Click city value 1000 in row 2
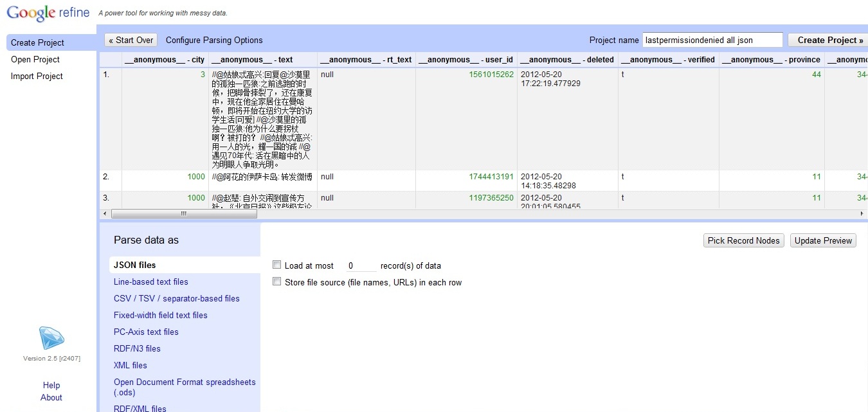This screenshot has width=868, height=412. pos(196,177)
